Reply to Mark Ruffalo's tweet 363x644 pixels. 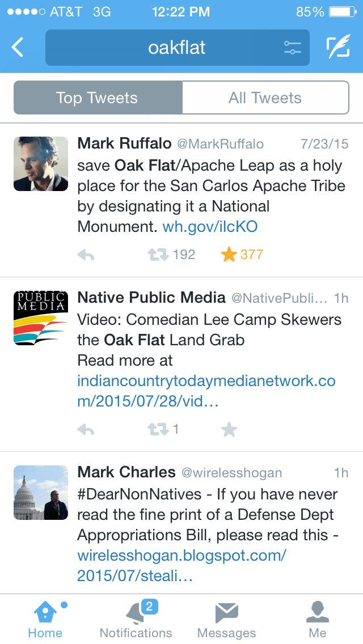86,255
